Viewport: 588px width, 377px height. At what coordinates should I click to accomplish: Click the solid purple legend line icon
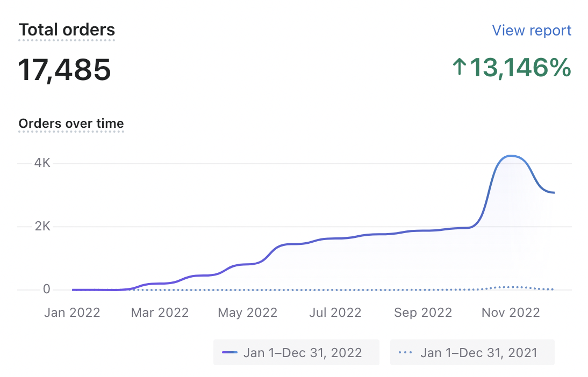230,353
